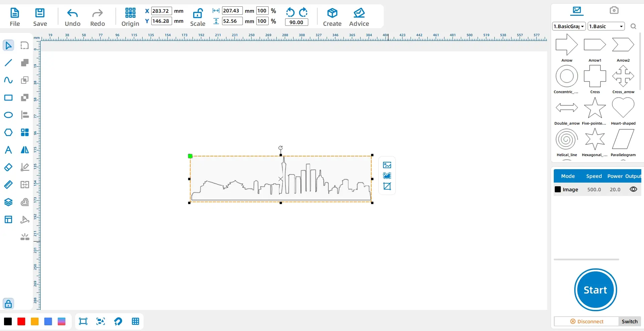Switch to the camera tab

click(614, 10)
